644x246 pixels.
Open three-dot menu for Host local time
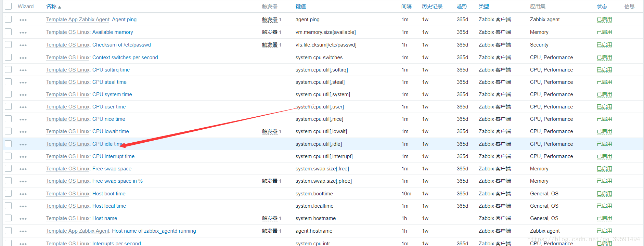pyautogui.click(x=23, y=206)
